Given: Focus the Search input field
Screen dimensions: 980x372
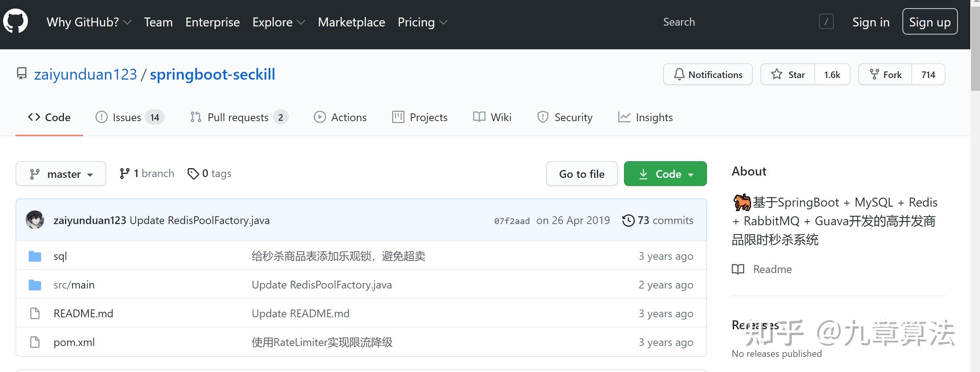Looking at the screenshot, I should [x=737, y=22].
